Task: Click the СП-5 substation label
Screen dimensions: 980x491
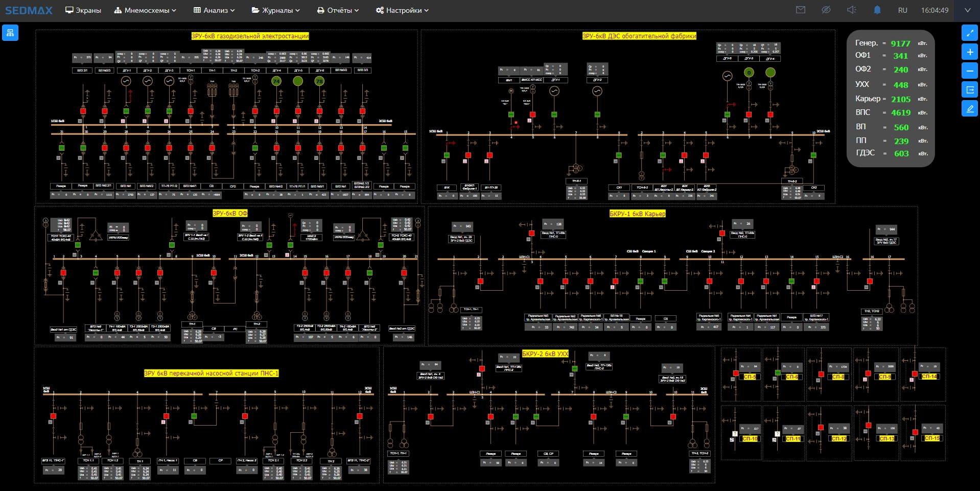Action: [750, 377]
